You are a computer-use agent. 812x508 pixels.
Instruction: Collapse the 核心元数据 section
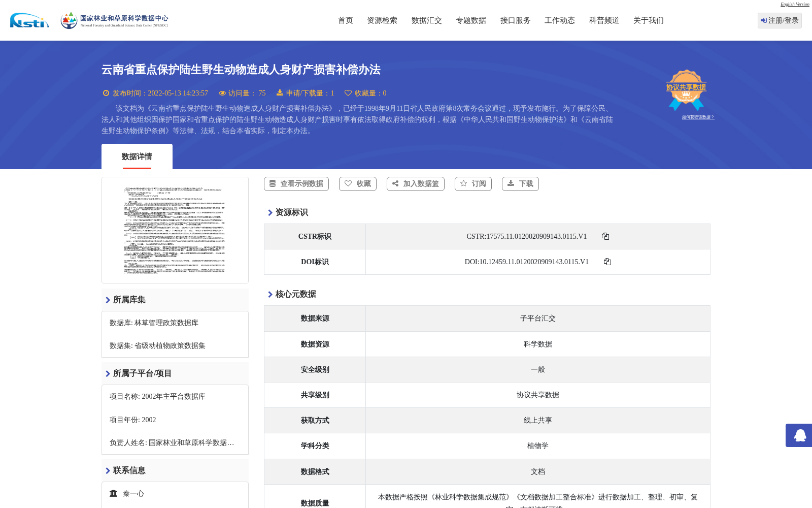(x=291, y=294)
